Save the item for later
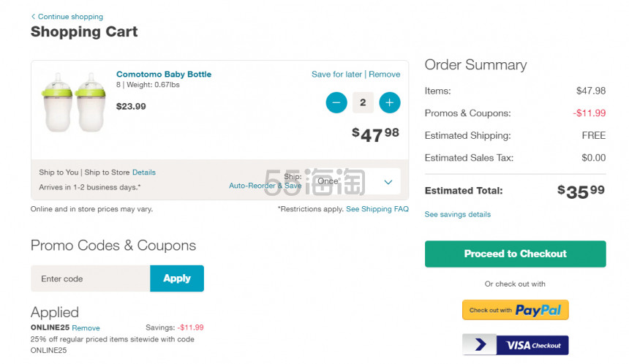Viewport: 629px width, 364px height. [336, 74]
